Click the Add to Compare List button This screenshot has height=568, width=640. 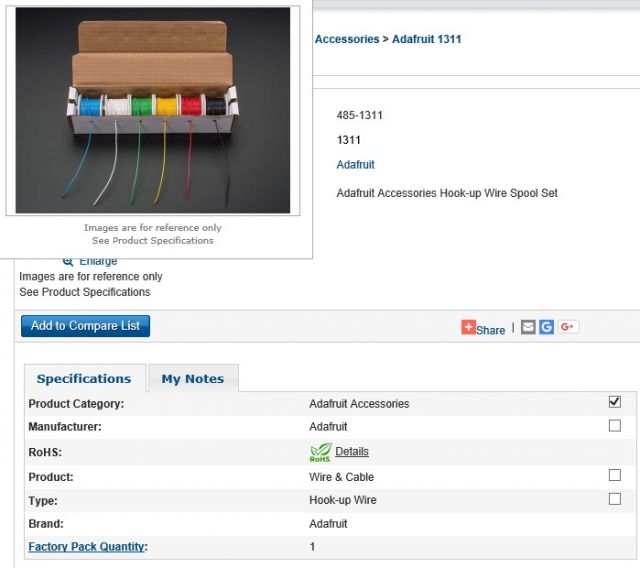pyautogui.click(x=85, y=326)
